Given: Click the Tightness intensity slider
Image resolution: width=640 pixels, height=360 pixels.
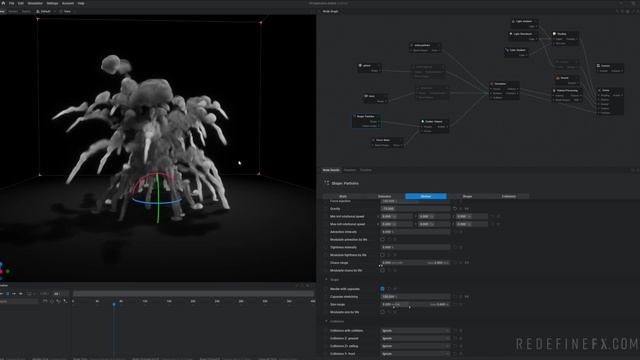Looking at the screenshot, I should (415, 247).
